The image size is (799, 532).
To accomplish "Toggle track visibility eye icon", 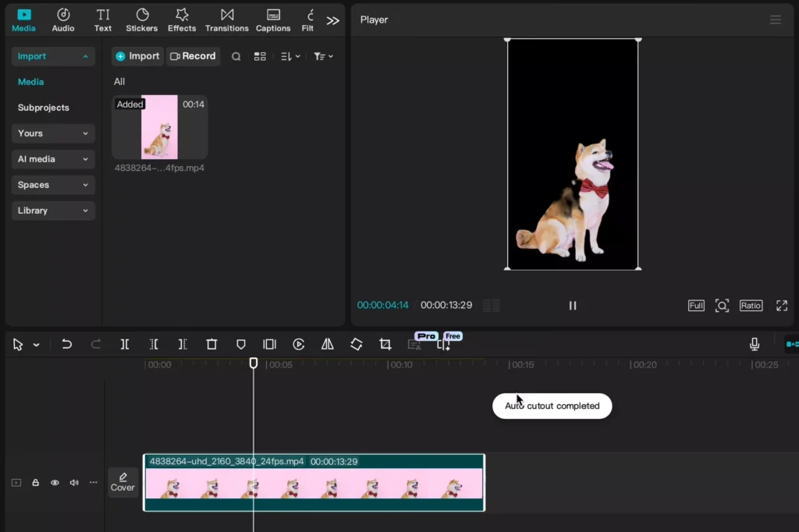I will (55, 483).
